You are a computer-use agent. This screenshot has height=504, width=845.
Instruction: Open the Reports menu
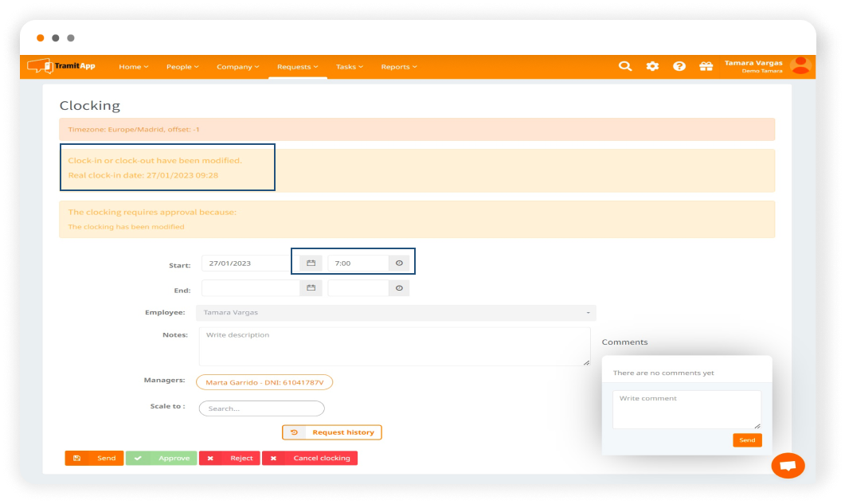[x=398, y=67]
